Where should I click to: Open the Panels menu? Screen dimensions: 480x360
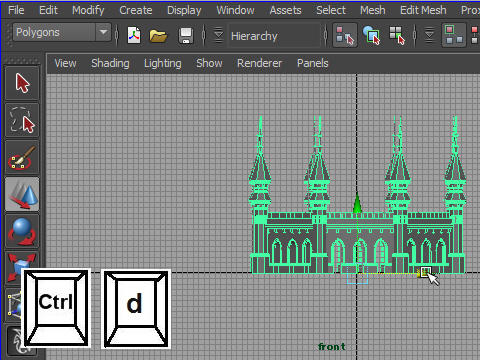coord(313,63)
